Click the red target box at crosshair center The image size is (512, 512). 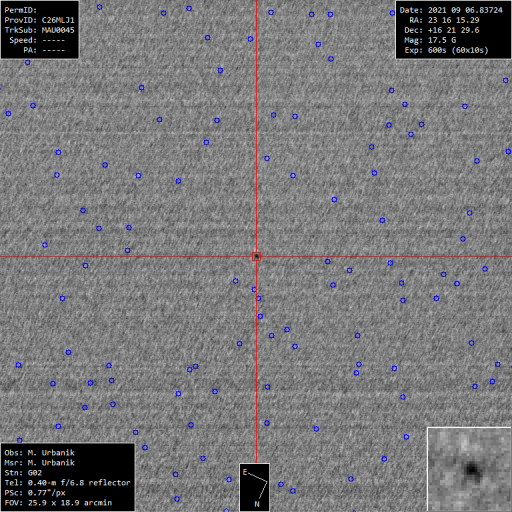click(x=256, y=256)
